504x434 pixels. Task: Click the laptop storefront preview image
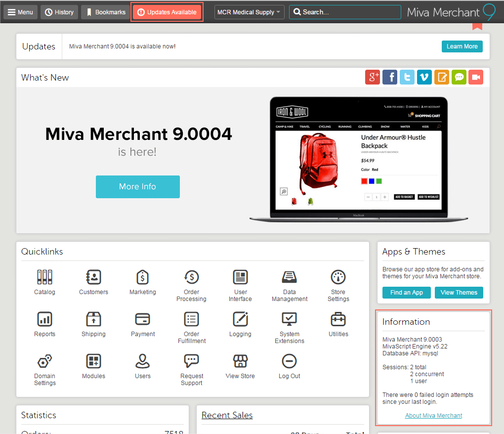click(358, 160)
